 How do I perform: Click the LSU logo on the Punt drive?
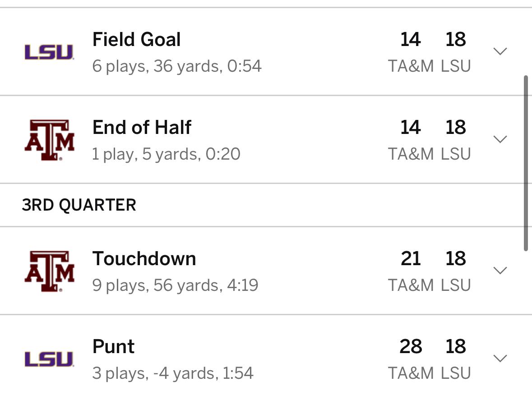point(49,359)
